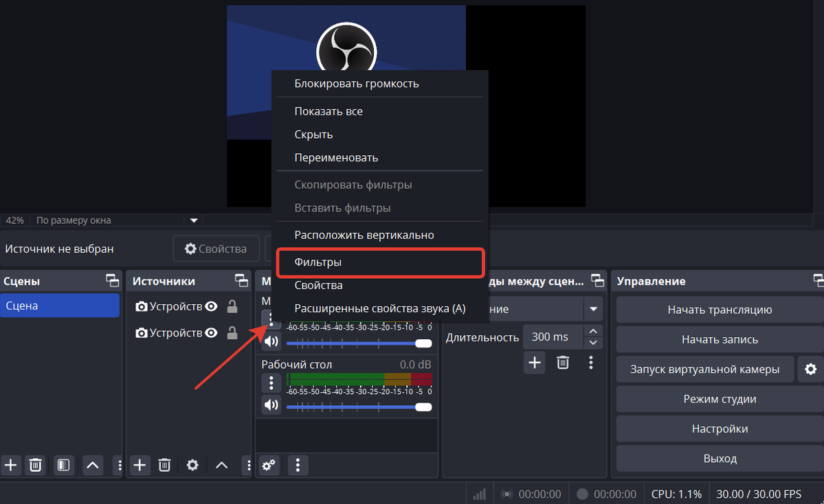Open the three-dot menu for Рабочий стол
The image size is (824, 504).
point(271,383)
